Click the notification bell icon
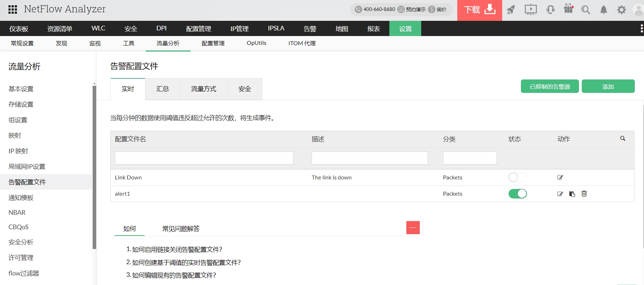The image size is (644, 285). [x=604, y=10]
